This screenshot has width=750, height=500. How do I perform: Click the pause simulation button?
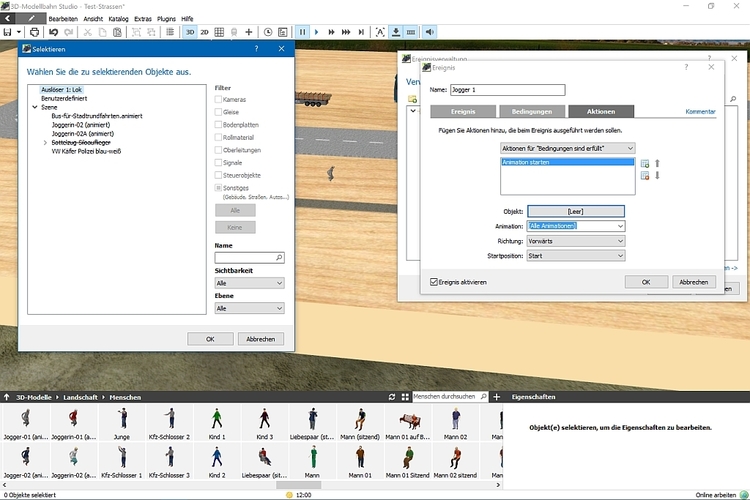click(x=304, y=32)
